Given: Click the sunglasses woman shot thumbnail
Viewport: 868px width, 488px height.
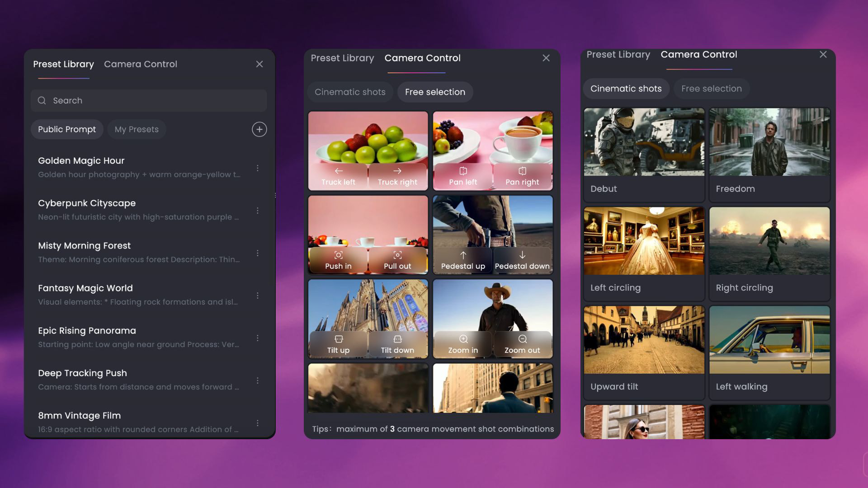Looking at the screenshot, I should coord(644,422).
